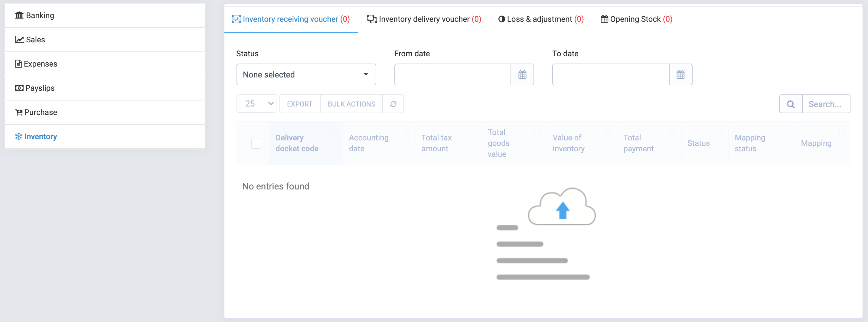Select the Inventory sidebar section
Screen dimensions: 868x322
click(105, 136)
